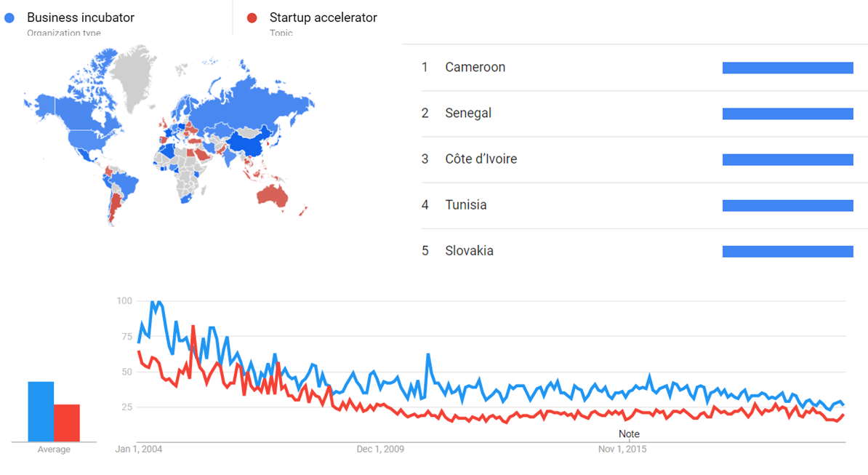868x475 pixels.
Task: Select the Business incubator search term
Action: (81, 17)
